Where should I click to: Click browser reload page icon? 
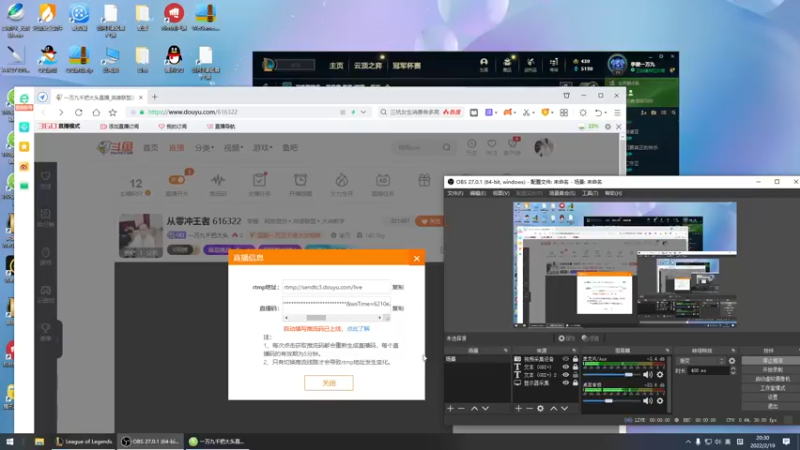(x=79, y=112)
